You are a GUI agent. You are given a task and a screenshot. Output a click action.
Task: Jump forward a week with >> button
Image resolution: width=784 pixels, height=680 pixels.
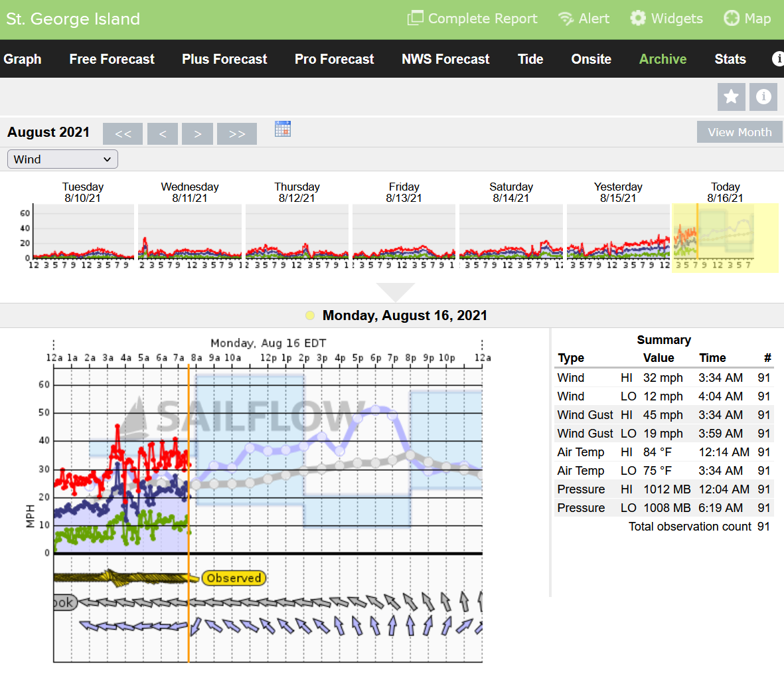pyautogui.click(x=237, y=133)
